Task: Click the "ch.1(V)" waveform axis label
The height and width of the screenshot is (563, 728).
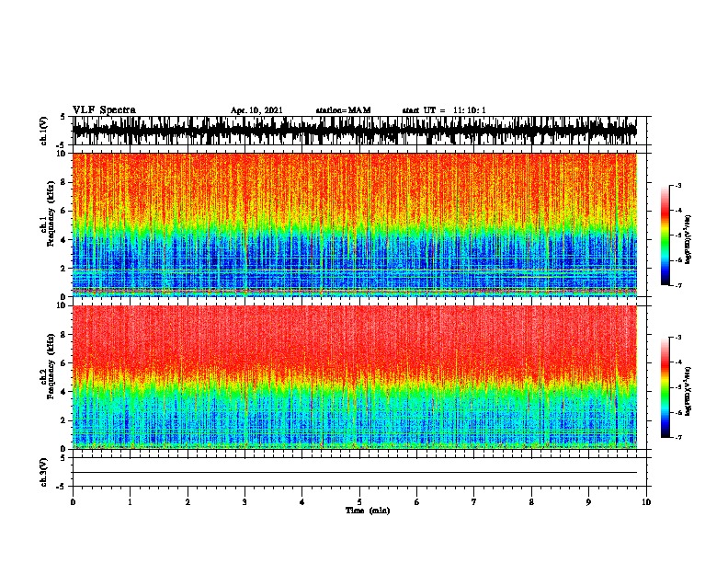Action: 44,131
